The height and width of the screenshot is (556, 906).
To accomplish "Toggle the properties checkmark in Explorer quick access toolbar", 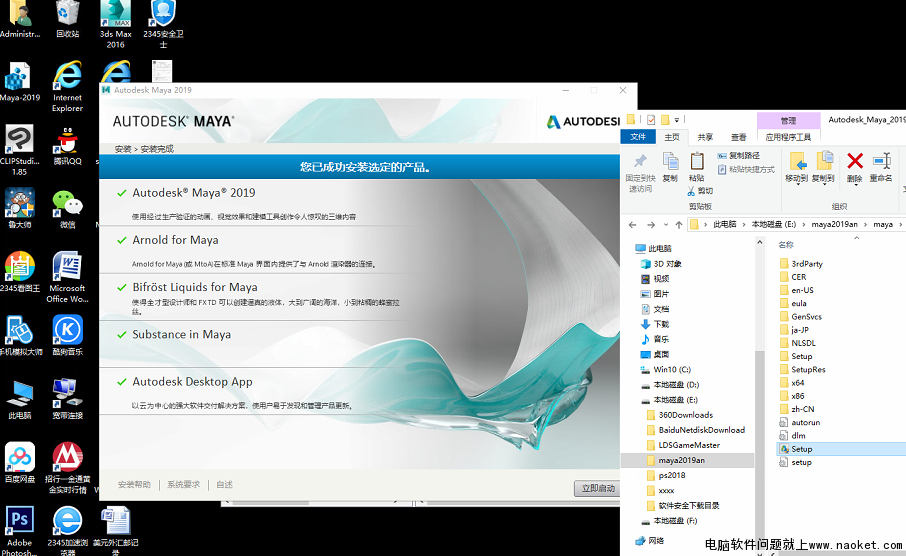I will [x=651, y=120].
